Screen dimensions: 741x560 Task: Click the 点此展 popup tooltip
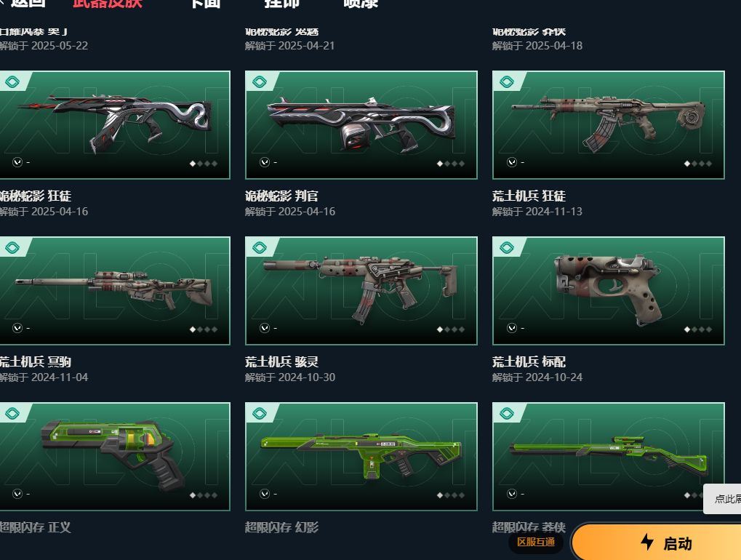723,499
